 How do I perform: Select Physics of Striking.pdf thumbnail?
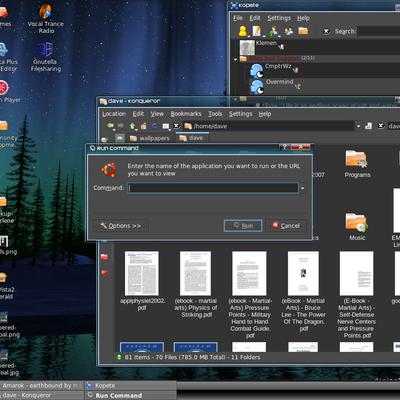click(x=196, y=273)
